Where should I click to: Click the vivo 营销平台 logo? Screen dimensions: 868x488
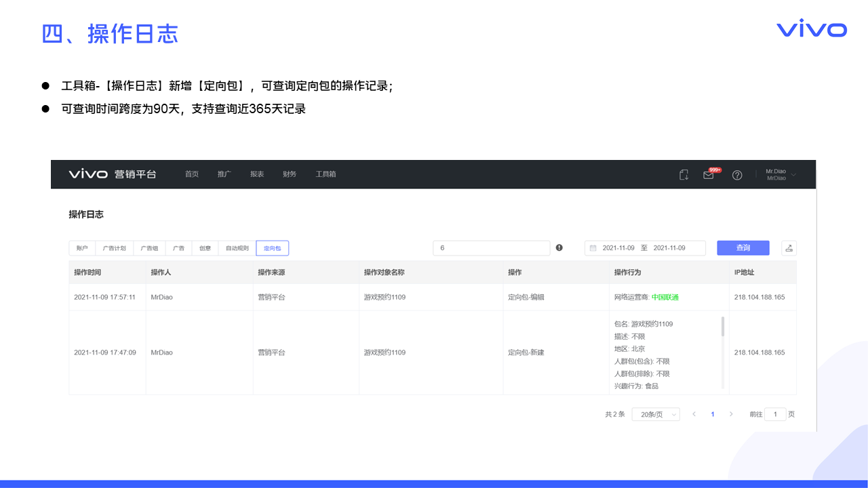[113, 174]
